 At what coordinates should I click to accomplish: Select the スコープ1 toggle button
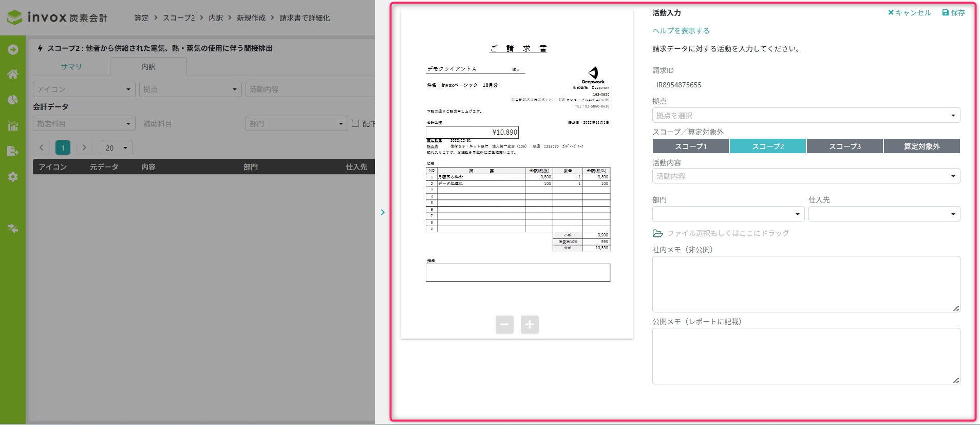[690, 146]
